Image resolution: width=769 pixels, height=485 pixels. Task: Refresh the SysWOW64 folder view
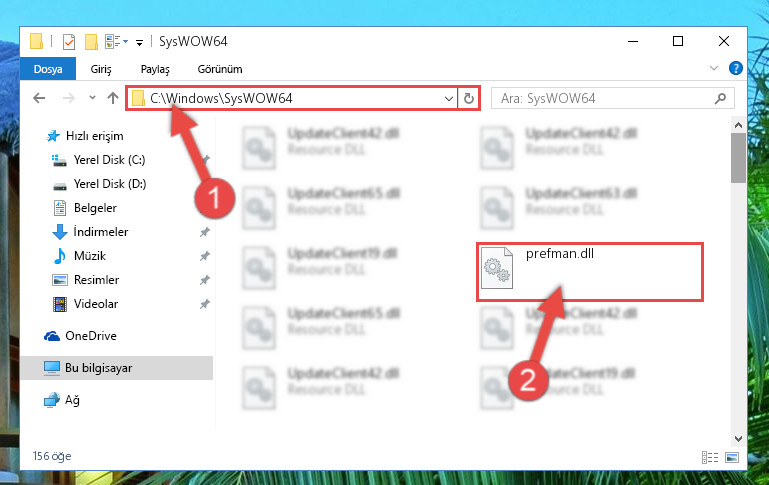pyautogui.click(x=468, y=99)
